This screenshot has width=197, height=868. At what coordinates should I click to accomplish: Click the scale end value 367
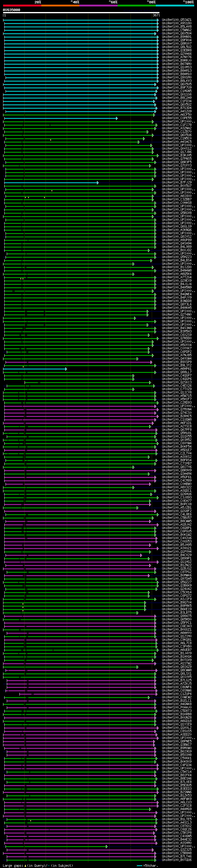tap(155, 15)
